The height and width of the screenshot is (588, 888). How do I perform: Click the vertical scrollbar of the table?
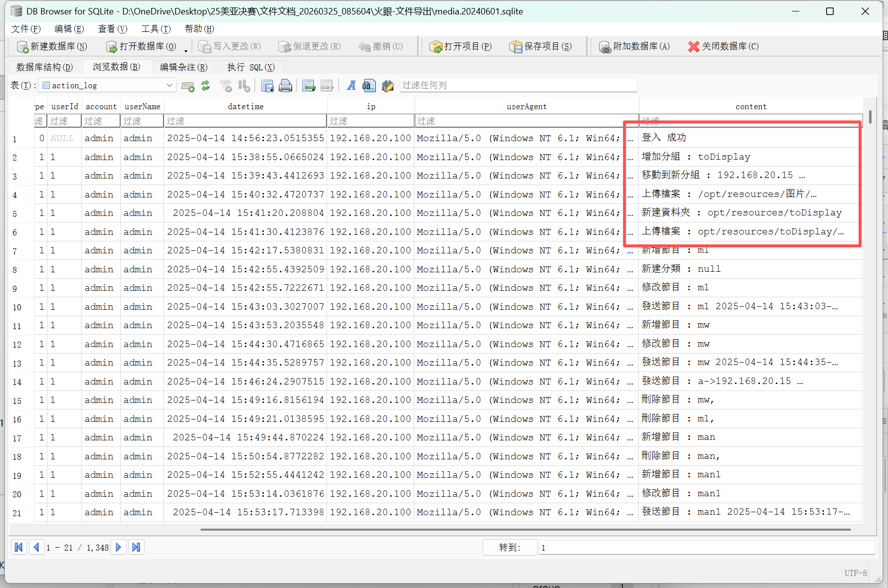[x=870, y=117]
